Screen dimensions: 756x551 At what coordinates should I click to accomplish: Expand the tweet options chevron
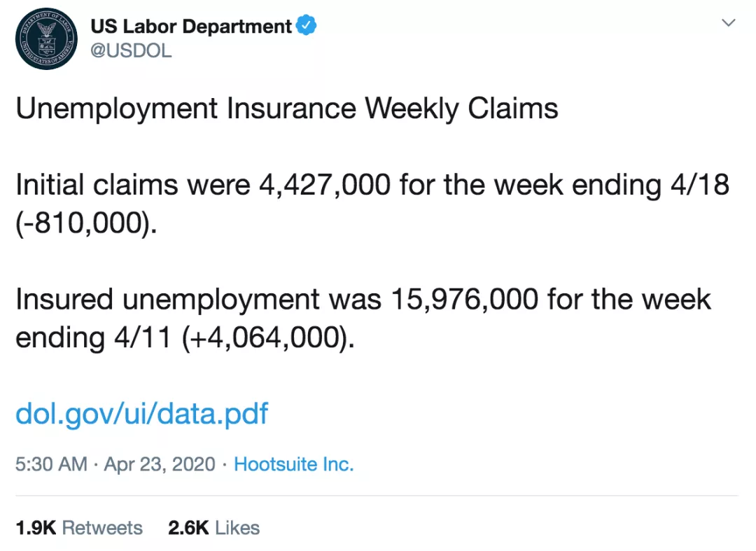click(x=729, y=22)
